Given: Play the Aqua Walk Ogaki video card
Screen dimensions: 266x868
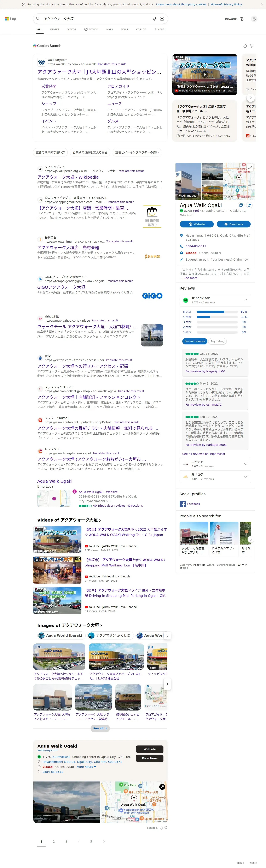Looking at the screenshot, I should click(x=205, y=75).
